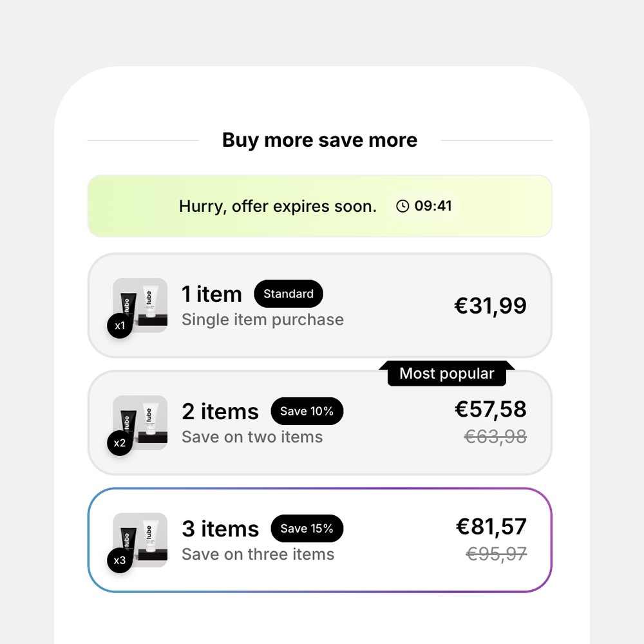The image size is (644, 644).
Task: Click the clock icon beside 09:41
Action: [402, 206]
